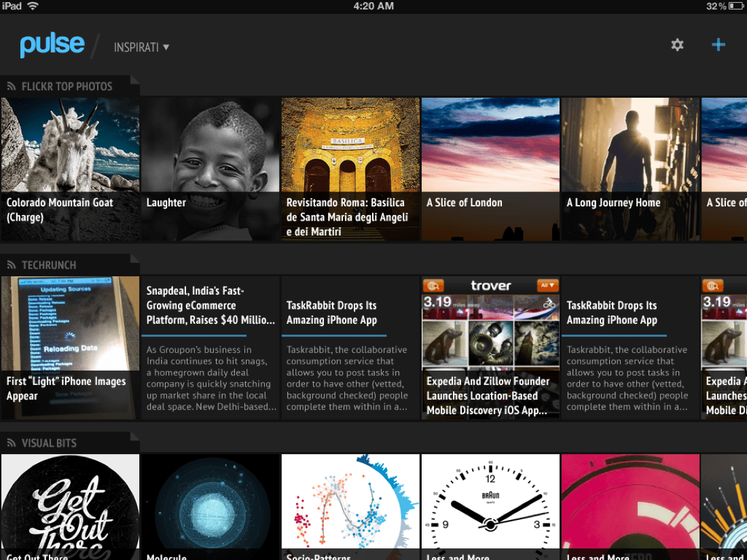Open the Revisitando Roma Basilica photo
The width and height of the screenshot is (747, 560).
[350, 169]
